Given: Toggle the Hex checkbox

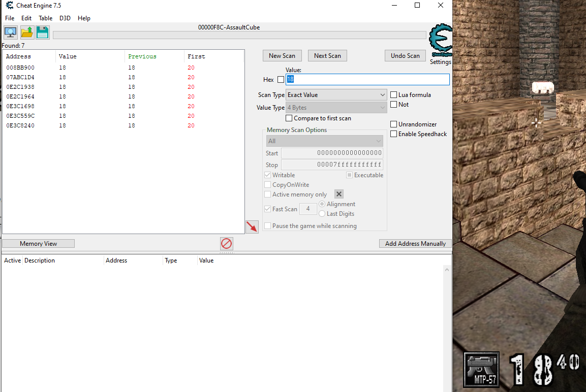Looking at the screenshot, I should point(281,80).
